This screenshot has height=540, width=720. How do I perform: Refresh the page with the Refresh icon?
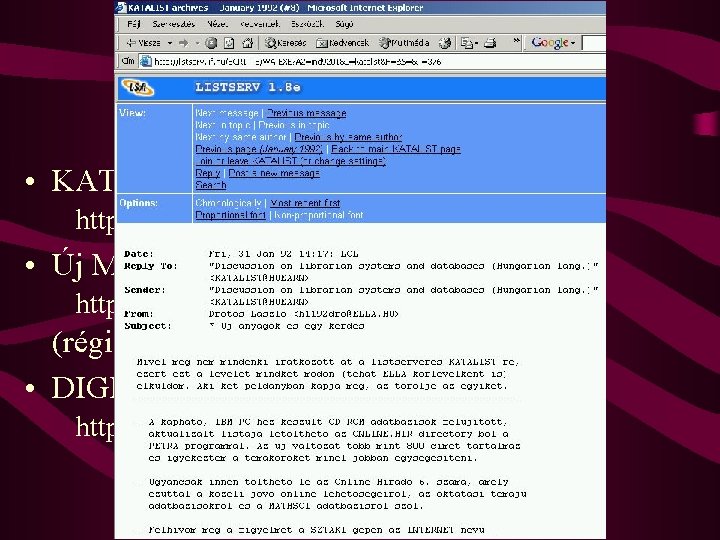tap(229, 43)
